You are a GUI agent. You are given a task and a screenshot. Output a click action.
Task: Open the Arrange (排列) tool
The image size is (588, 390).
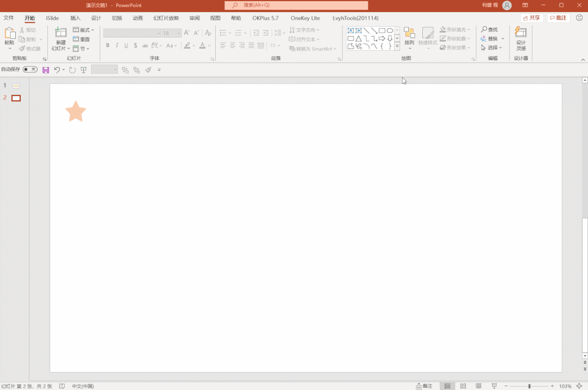click(x=409, y=38)
